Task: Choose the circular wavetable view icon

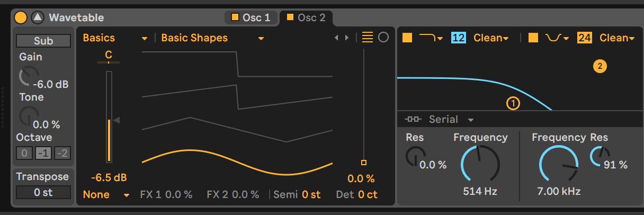Action: (x=383, y=38)
